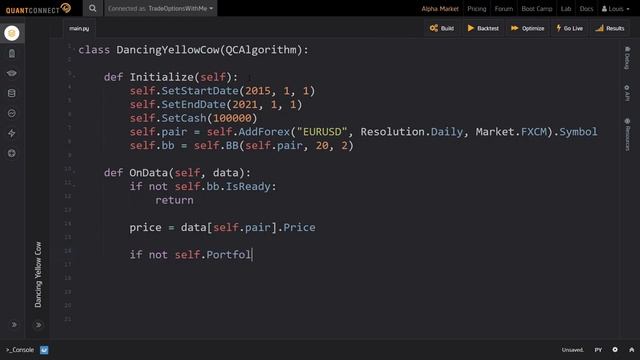
Task: Expand the far-left sidebar chevron
Action: (x=14, y=325)
